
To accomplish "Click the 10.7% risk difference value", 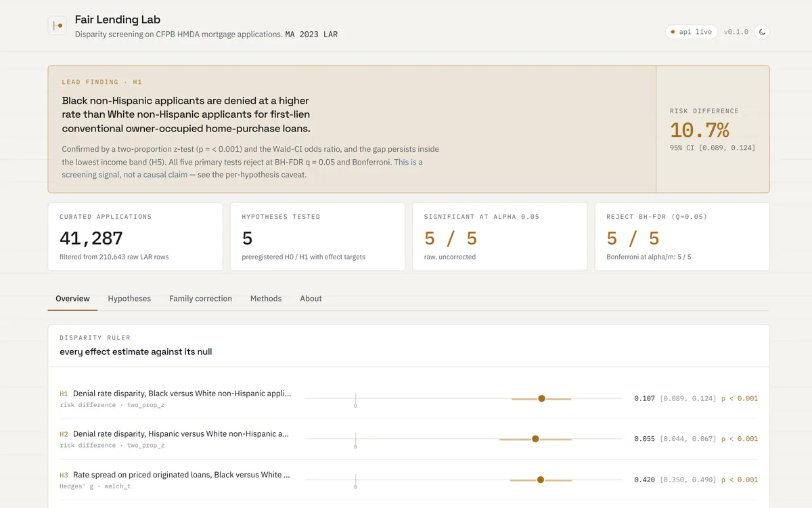I will [x=699, y=130].
